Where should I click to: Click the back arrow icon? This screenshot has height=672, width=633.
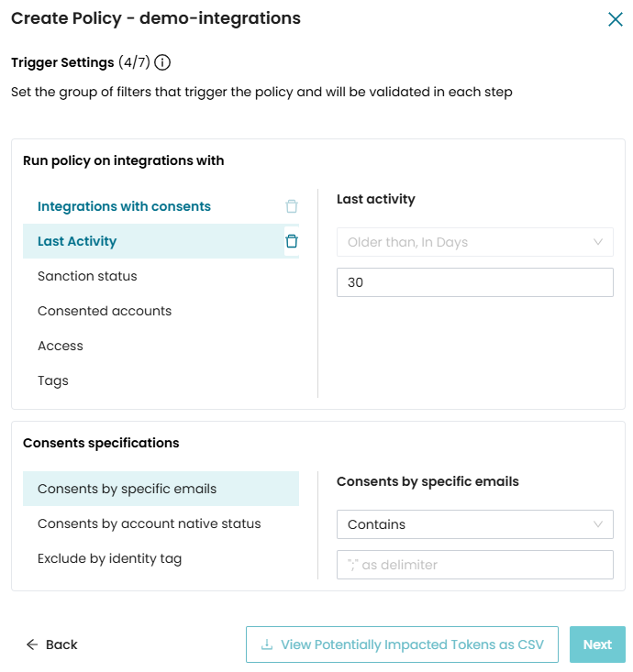32,644
